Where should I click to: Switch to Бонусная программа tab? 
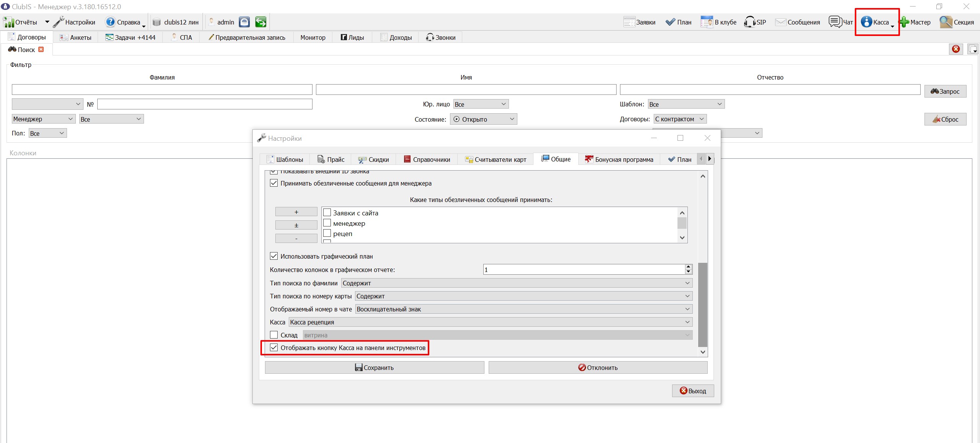pyautogui.click(x=619, y=160)
